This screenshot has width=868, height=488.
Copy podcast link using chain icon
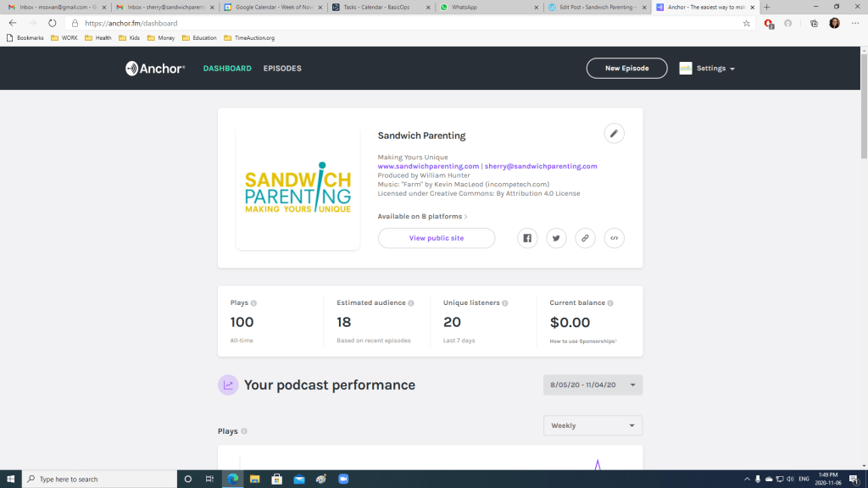pos(585,239)
